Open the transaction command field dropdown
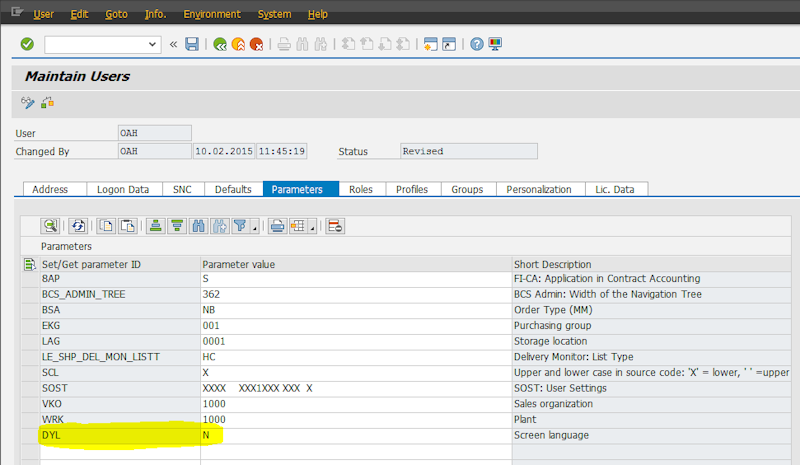The image size is (800, 465). 152,44
